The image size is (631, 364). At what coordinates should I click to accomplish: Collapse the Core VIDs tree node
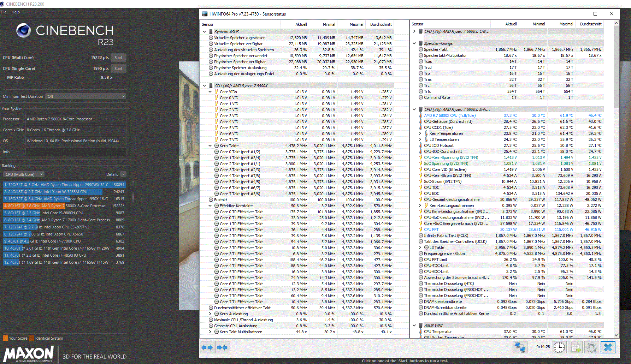pos(210,92)
